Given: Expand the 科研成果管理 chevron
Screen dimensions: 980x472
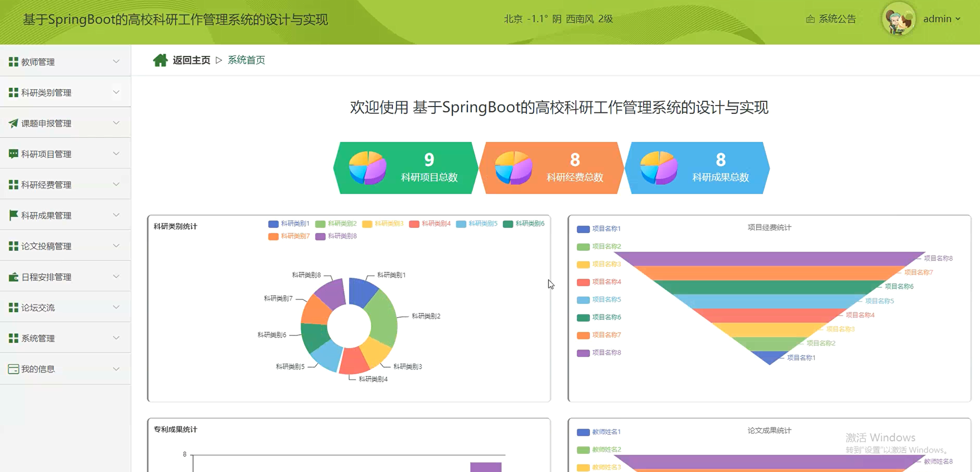Looking at the screenshot, I should point(117,215).
